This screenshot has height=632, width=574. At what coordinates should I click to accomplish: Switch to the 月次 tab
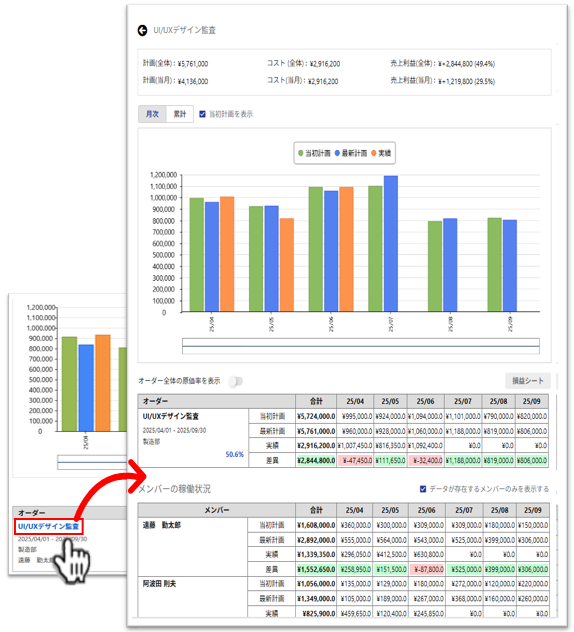[x=152, y=114]
